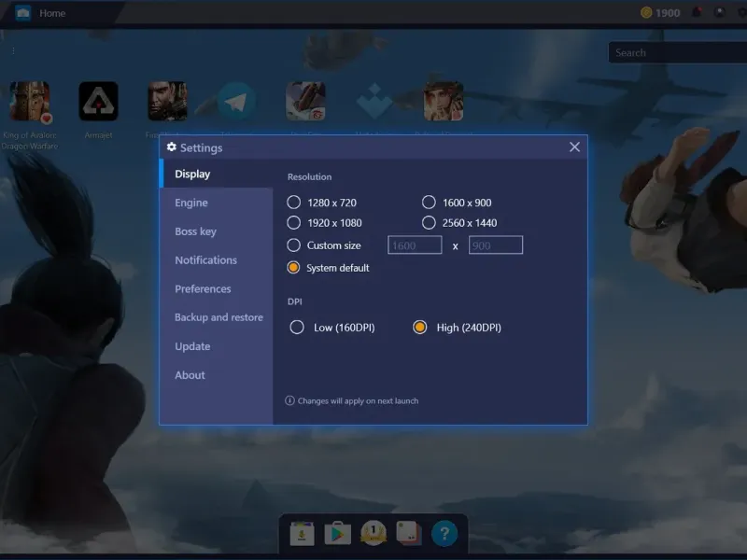Open the King of Avalon app icon

click(x=30, y=101)
